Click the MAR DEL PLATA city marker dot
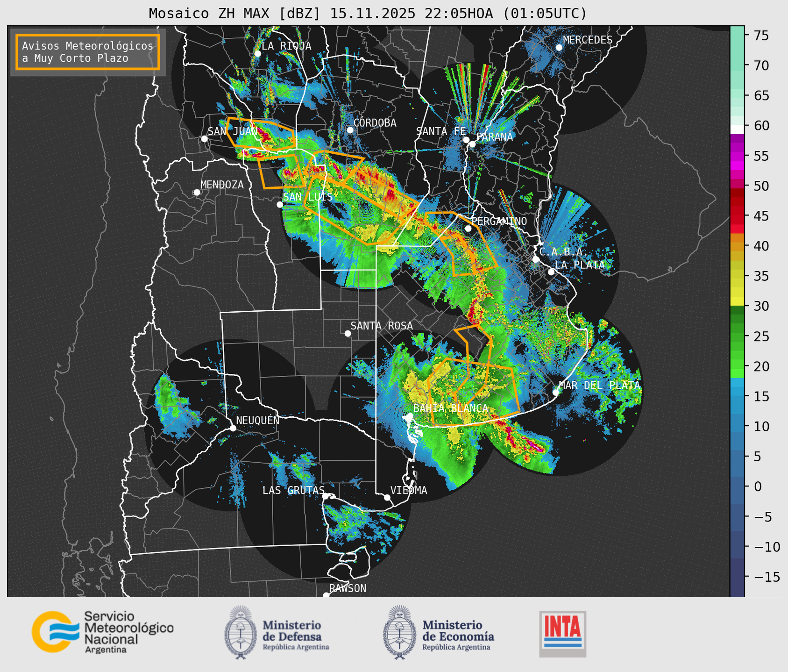The height and width of the screenshot is (672, 788). click(x=556, y=392)
